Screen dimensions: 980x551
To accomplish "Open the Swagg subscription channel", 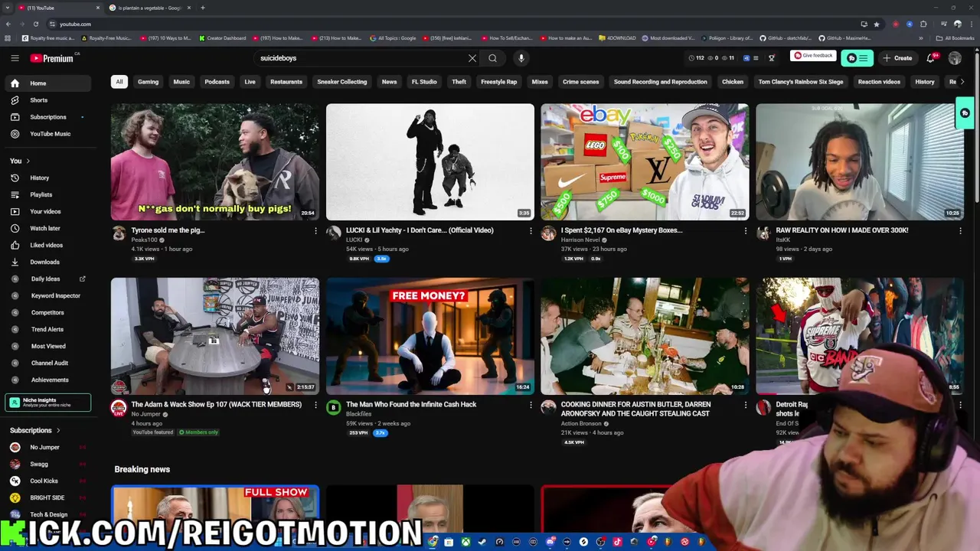I will pyautogui.click(x=47, y=465).
